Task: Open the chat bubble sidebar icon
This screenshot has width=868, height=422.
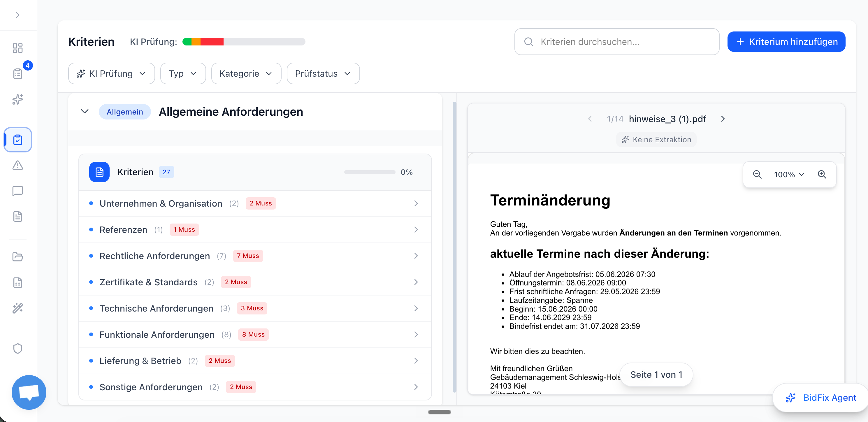Action: tap(17, 191)
